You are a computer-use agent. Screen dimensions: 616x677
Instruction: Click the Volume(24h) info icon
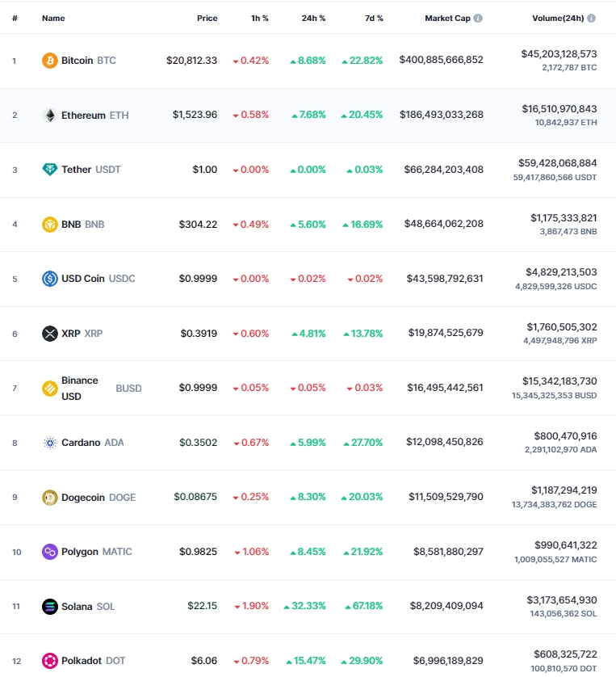592,18
